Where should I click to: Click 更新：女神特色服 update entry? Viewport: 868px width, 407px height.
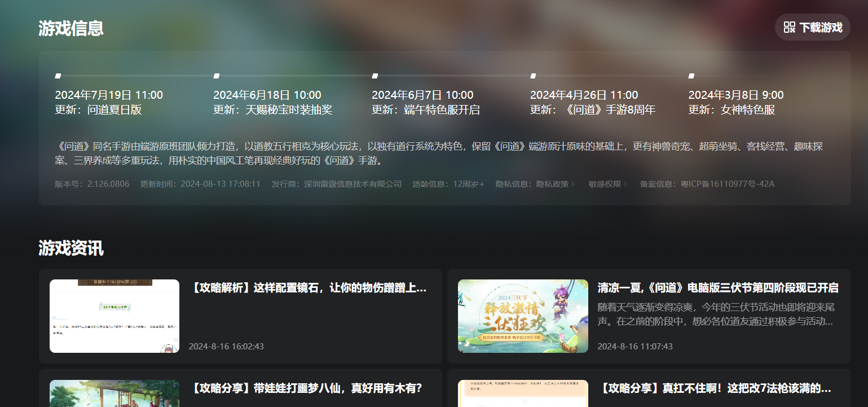tap(732, 110)
